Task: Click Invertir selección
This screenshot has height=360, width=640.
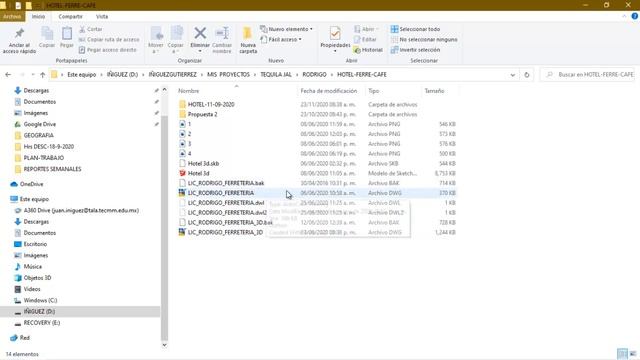Action: 416,50
